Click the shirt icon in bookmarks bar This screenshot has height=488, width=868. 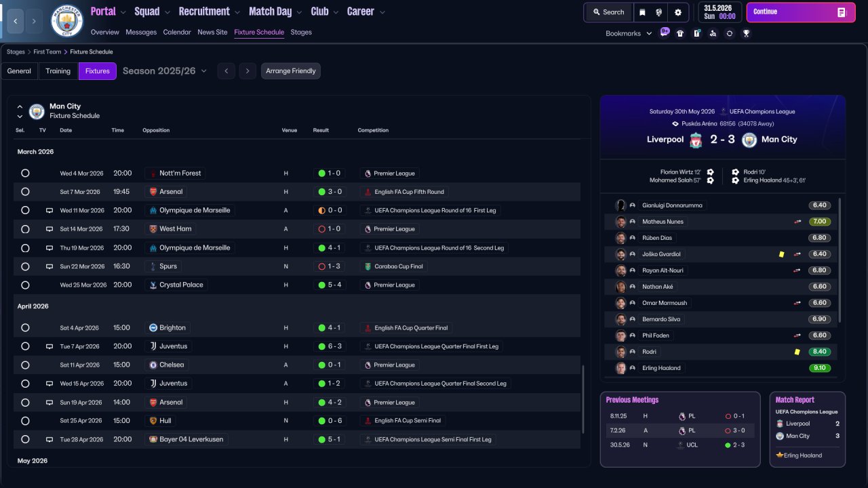(680, 33)
